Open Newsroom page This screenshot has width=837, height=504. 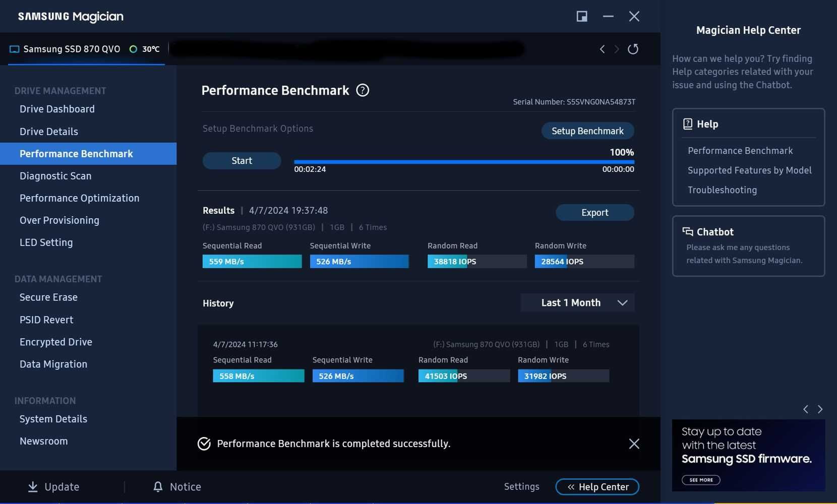[44, 441]
